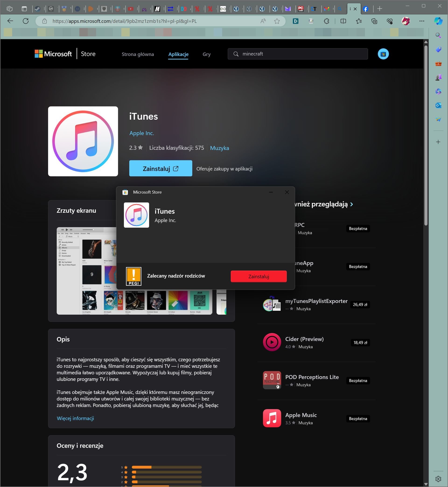The height and width of the screenshot is (487, 448).
Task: Click the 5-star rating bar
Action: coord(167,467)
